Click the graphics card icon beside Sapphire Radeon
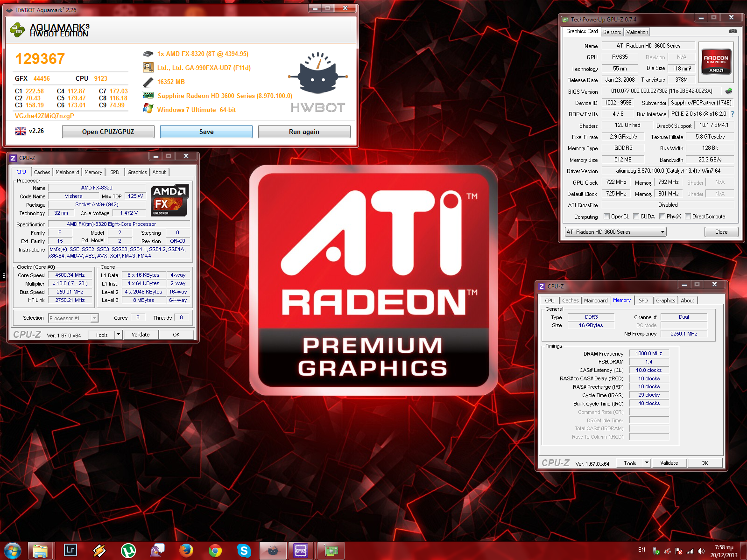The image size is (747, 560). [x=148, y=95]
